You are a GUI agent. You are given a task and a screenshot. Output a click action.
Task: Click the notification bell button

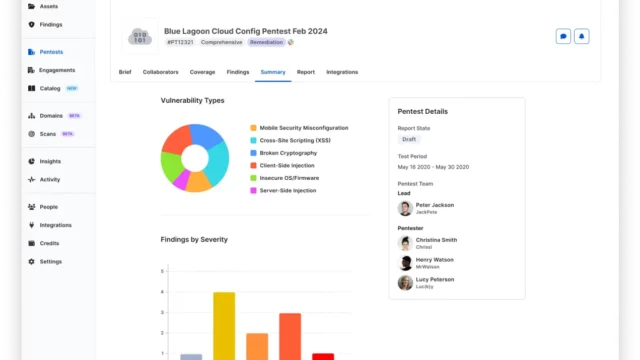point(582,36)
